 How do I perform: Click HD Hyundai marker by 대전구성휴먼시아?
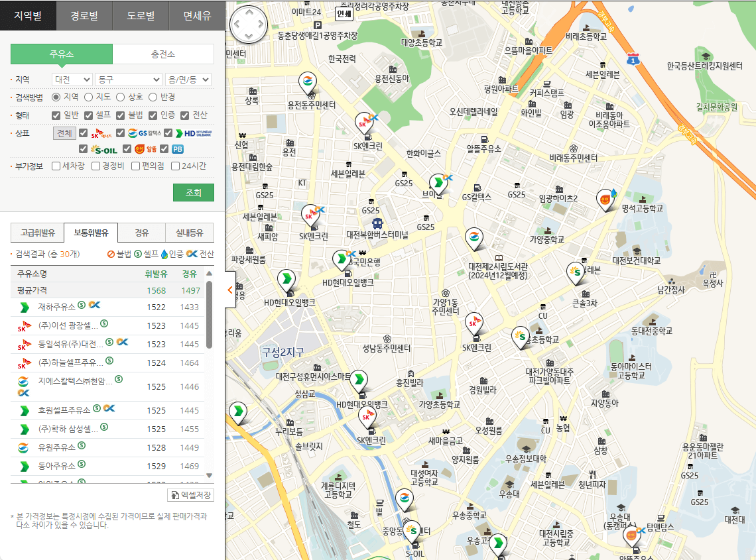[358, 381]
